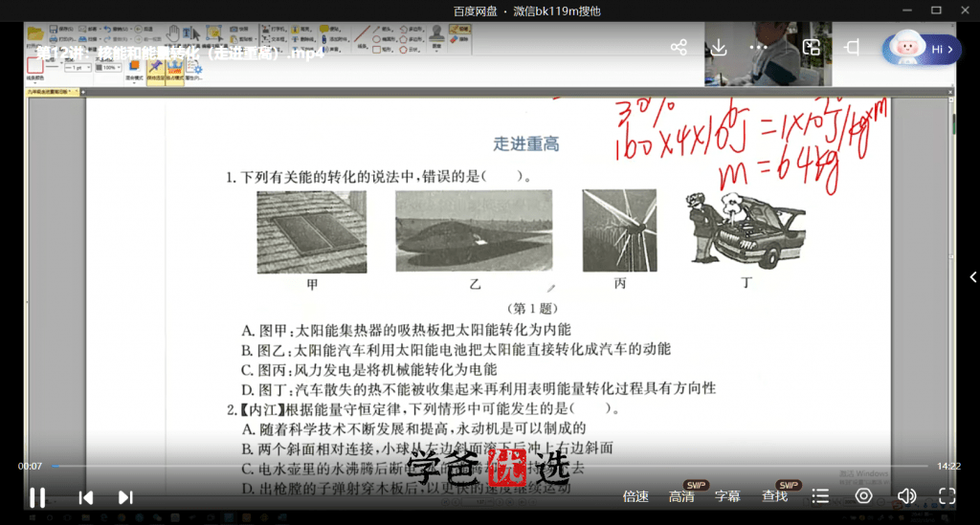Viewport: 980px width, 525px height.
Task: Skip to the previous video
Action: pos(85,497)
